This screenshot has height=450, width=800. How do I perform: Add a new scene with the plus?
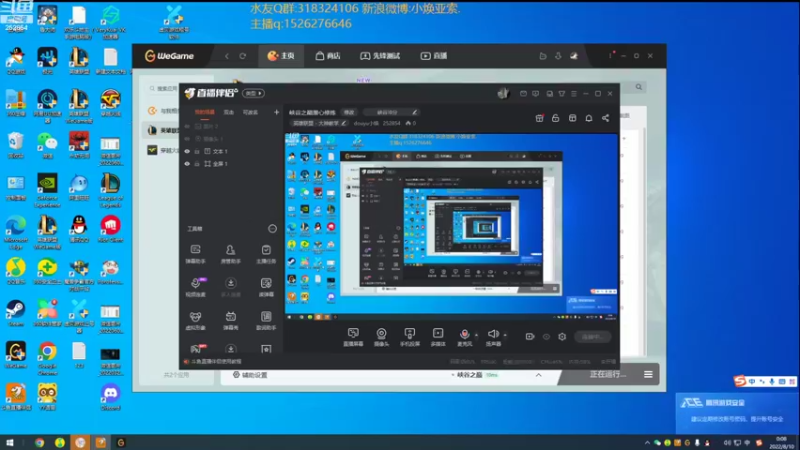(276, 112)
